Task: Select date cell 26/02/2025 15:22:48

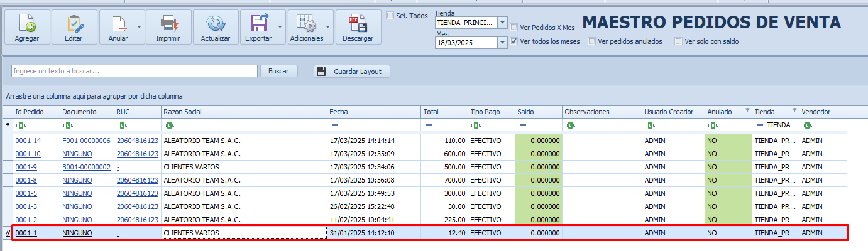Action: coord(374,206)
